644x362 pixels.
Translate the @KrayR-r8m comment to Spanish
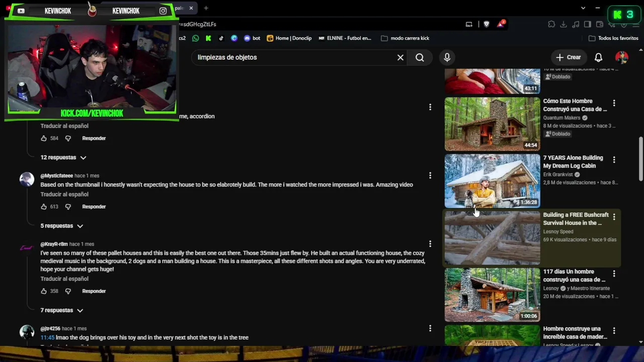64,279
